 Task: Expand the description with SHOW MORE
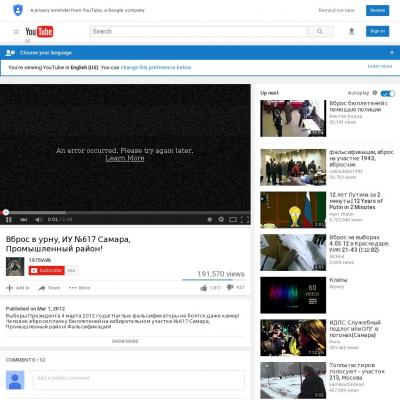[x=125, y=341]
